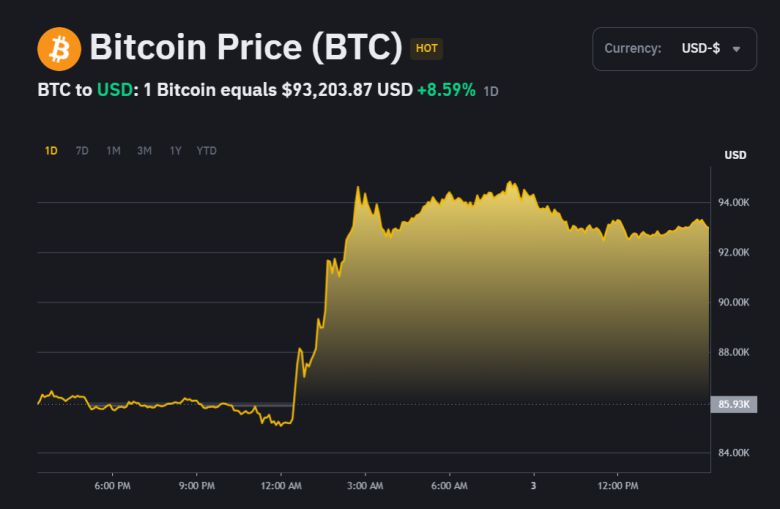Click the dropdown arrow beside USD-$
This screenshot has width=780, height=509.
(737, 49)
